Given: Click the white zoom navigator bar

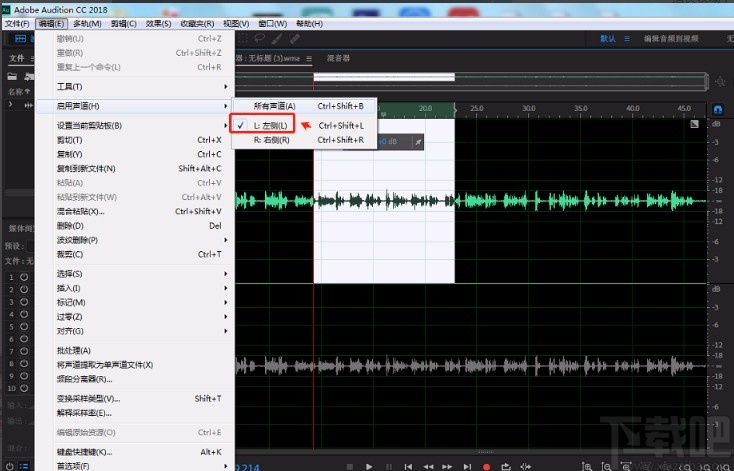Looking at the screenshot, I should pos(384,77).
